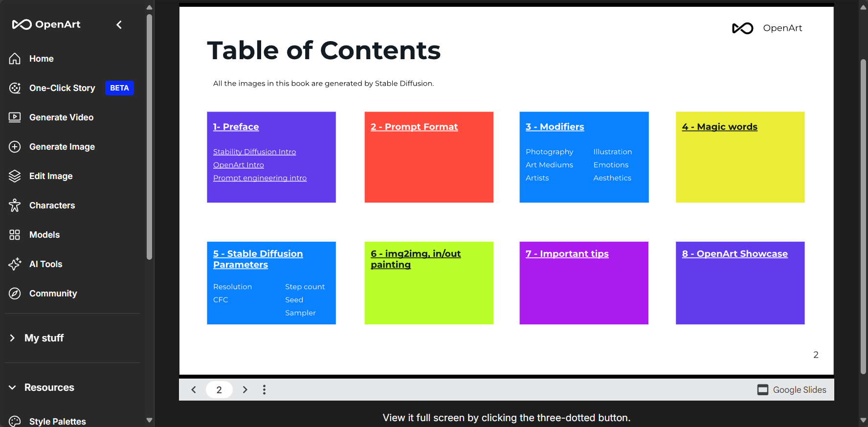Viewport: 868px width, 427px height.
Task: Click the 'Step count' text
Action: (x=305, y=287)
